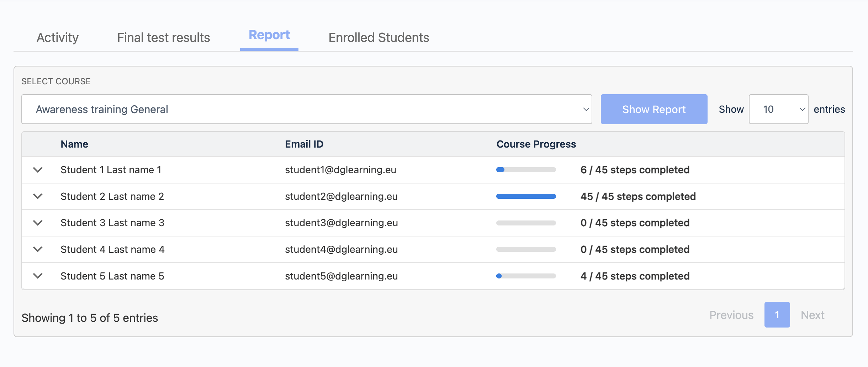This screenshot has height=367, width=868.
Task: Click the name Student 3 Last name 3
Action: (x=112, y=223)
